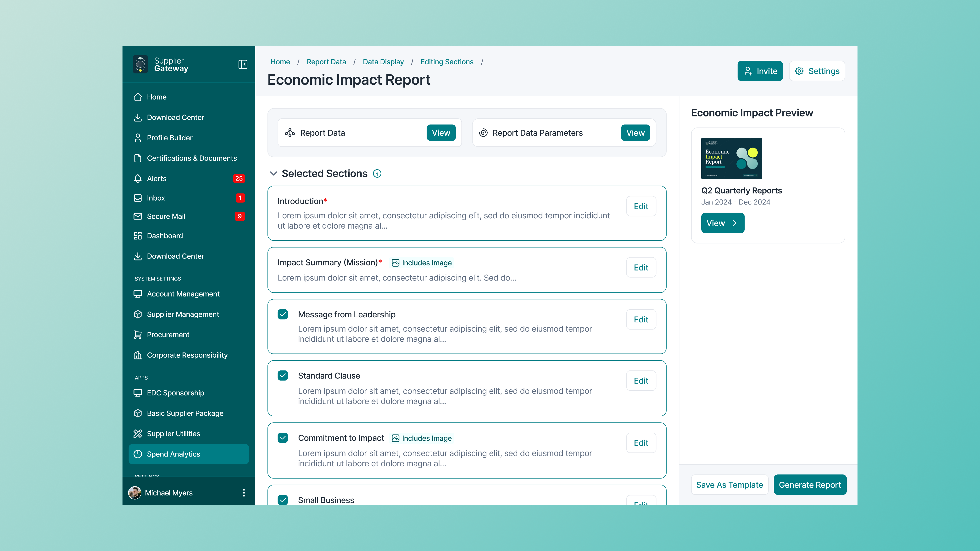This screenshot has width=980, height=551.
Task: Open the Economic Impact Report thumbnail
Action: [731, 158]
